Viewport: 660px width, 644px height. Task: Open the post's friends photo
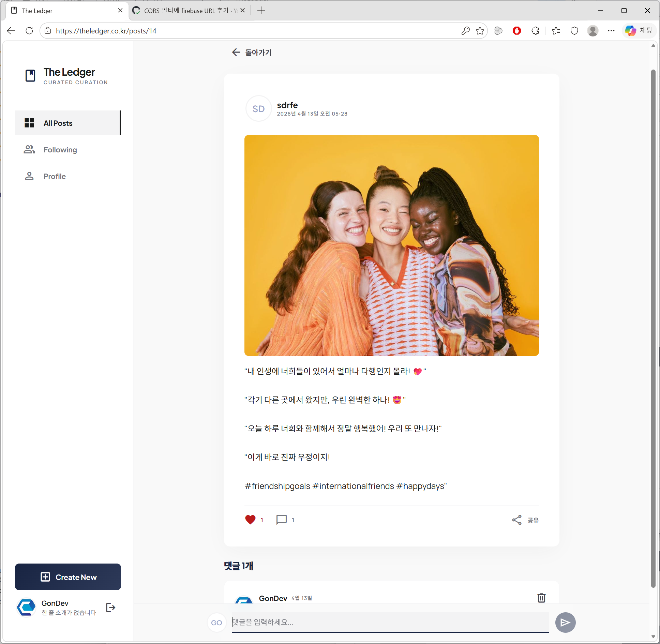(x=391, y=245)
